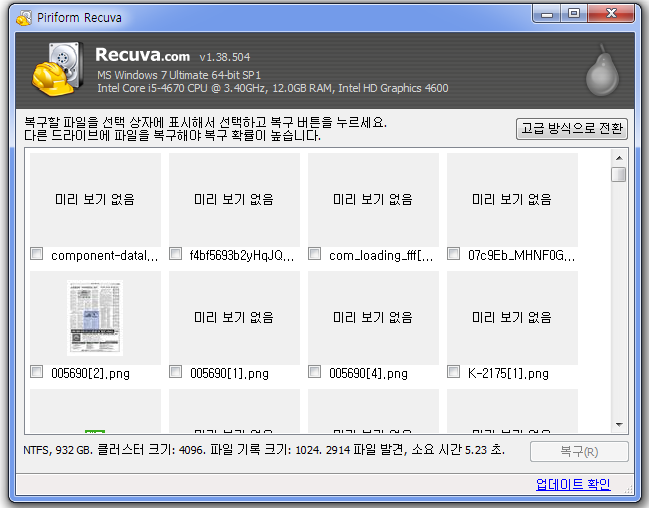649x508 pixels.
Task: Click the Recuva.com header title
Action: [x=142, y=55]
